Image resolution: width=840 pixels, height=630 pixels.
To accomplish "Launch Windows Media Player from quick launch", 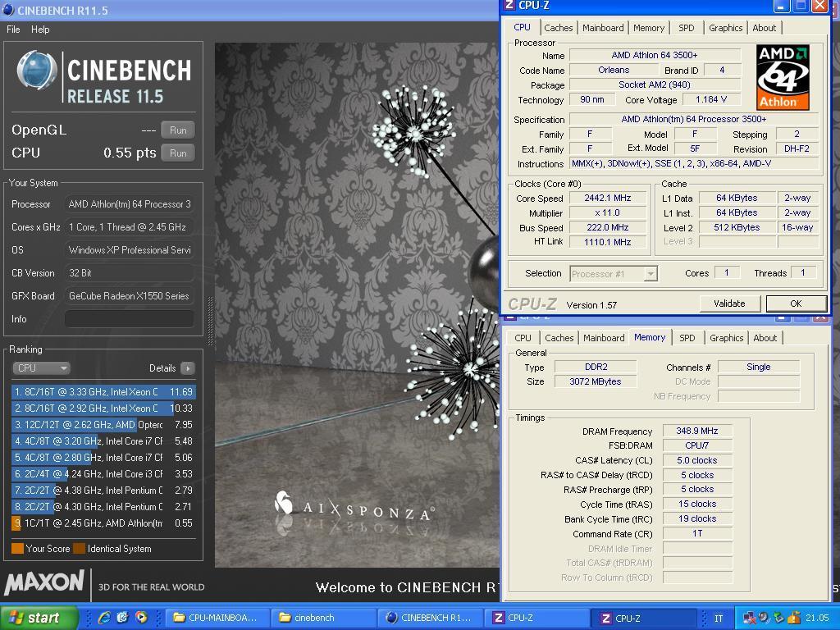I will (141, 618).
